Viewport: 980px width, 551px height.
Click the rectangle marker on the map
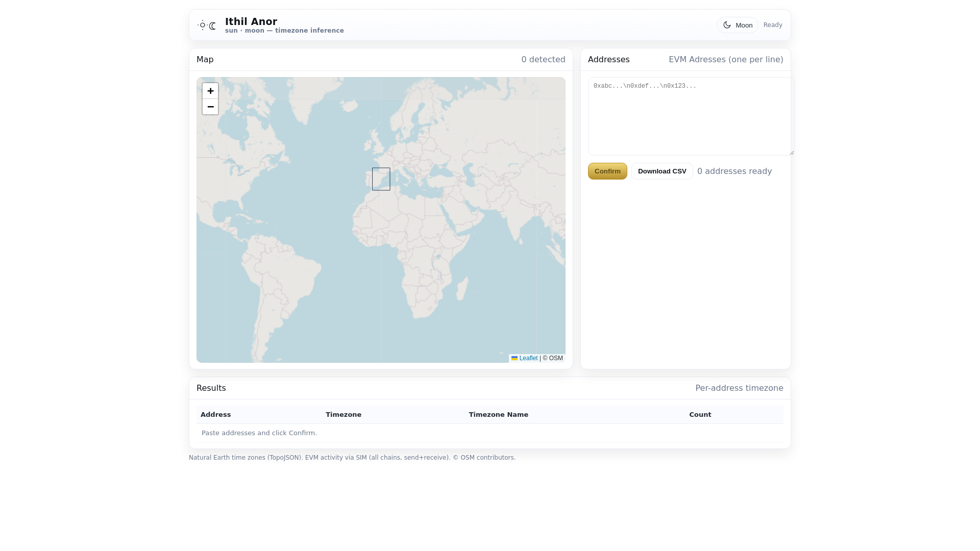pos(381,179)
